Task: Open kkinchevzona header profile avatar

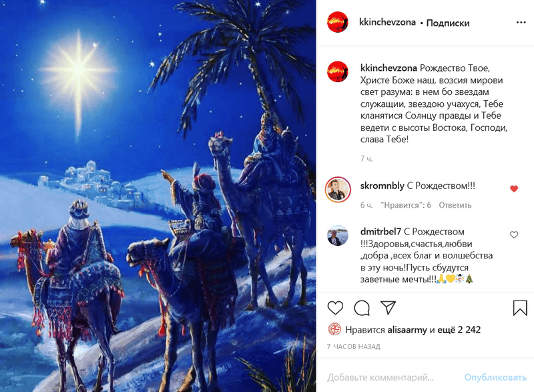Action: click(338, 22)
